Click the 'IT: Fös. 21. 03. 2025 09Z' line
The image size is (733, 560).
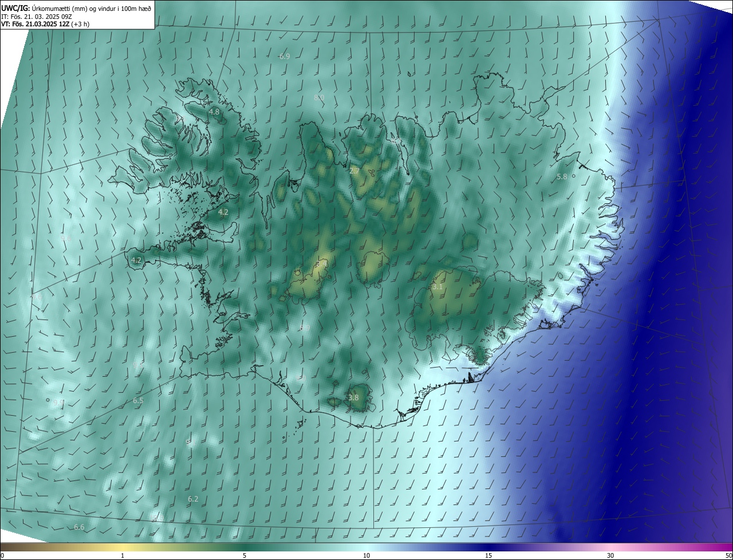tap(36, 17)
